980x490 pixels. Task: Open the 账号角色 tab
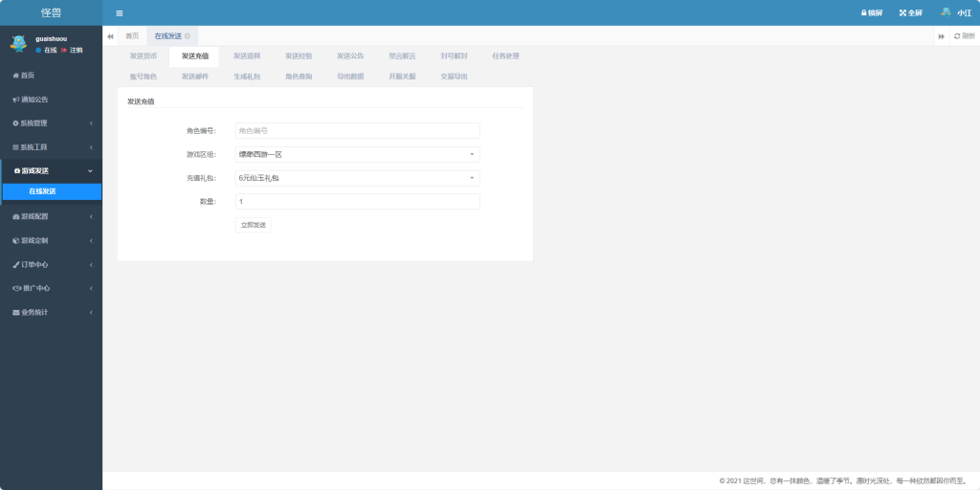(144, 77)
